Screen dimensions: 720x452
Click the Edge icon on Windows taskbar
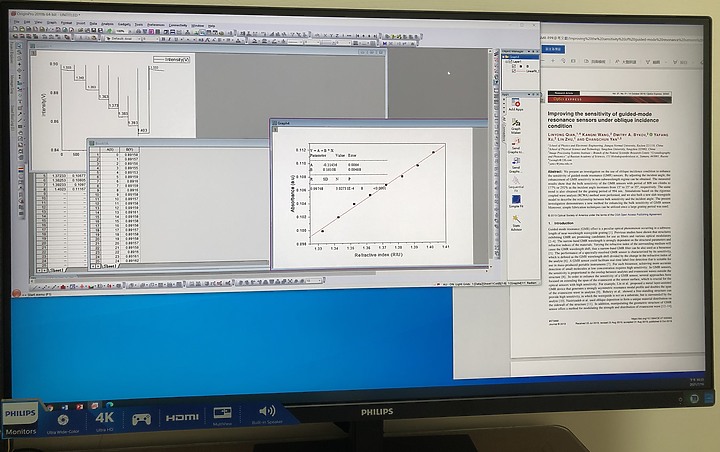click(x=109, y=406)
